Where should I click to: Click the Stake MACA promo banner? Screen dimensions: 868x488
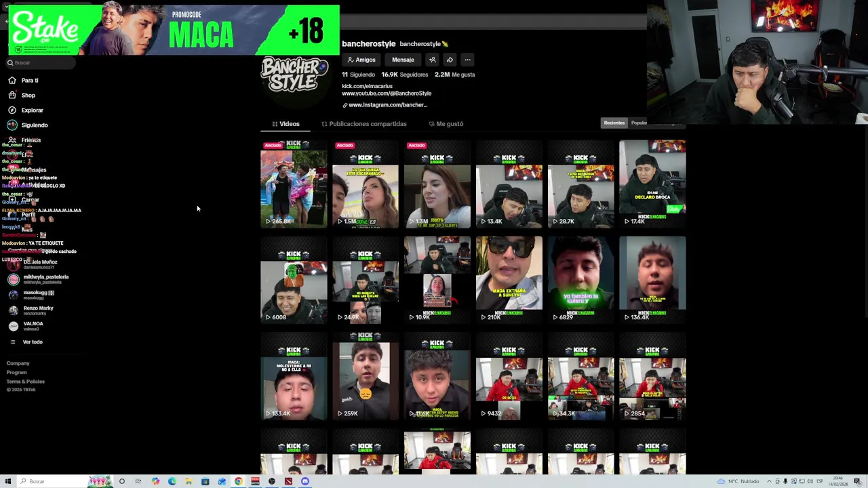174,30
